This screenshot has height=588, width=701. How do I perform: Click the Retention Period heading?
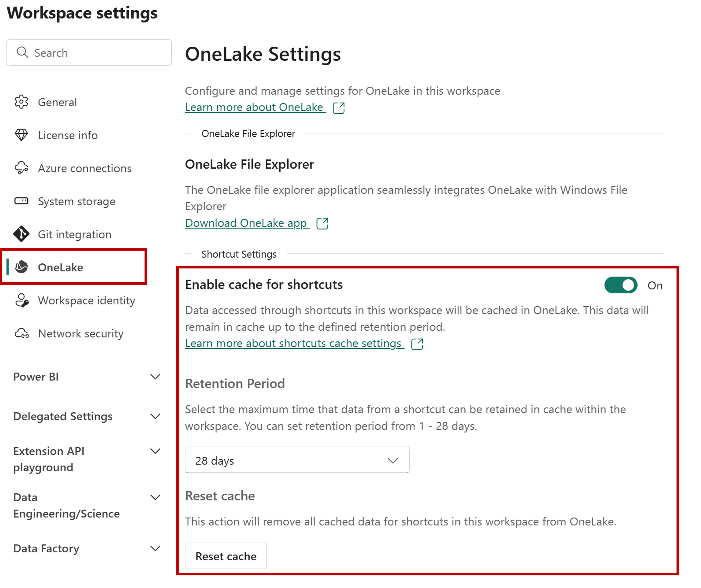(x=235, y=383)
